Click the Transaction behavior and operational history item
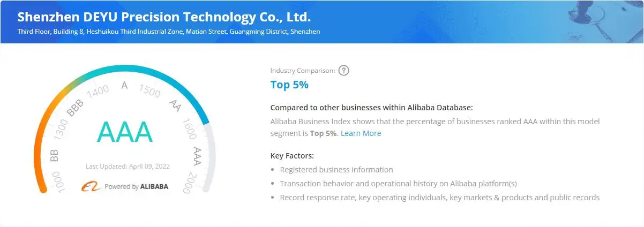This screenshot has height=227, width=644. (398, 184)
